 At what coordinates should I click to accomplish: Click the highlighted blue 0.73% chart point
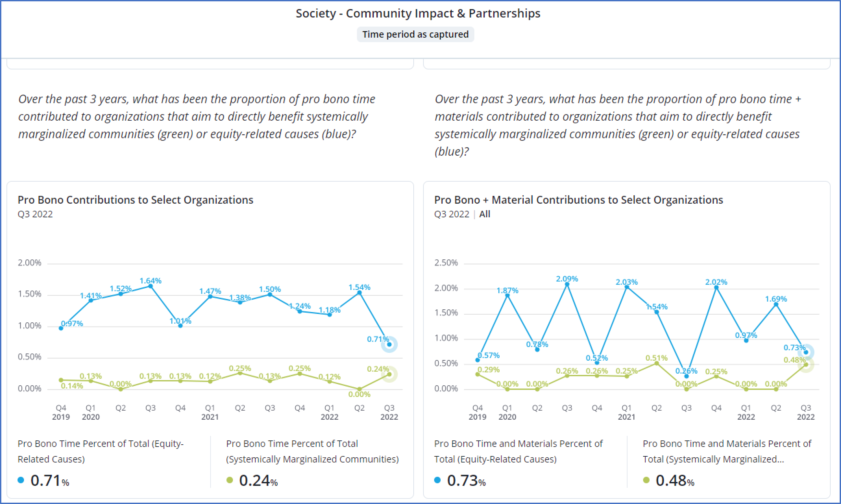(x=806, y=352)
